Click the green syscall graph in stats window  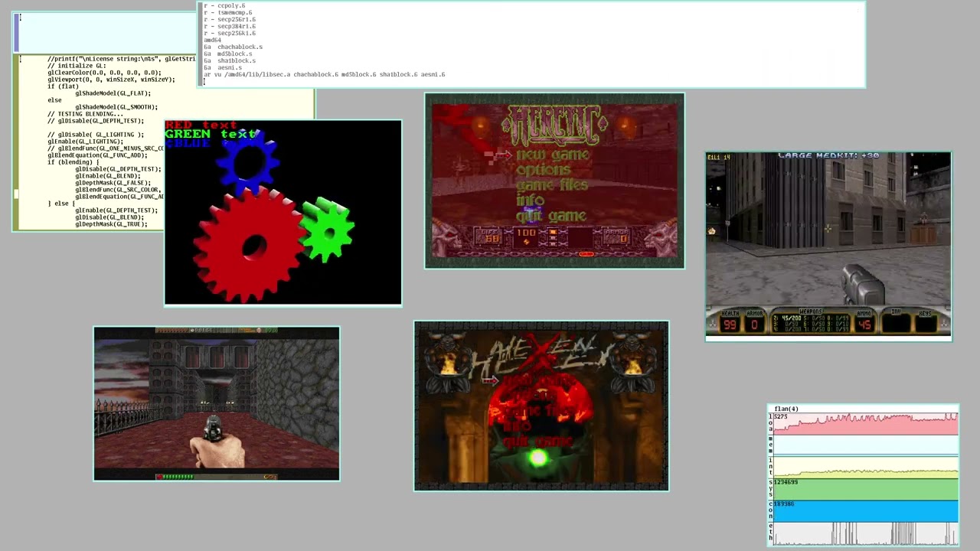pos(865,489)
